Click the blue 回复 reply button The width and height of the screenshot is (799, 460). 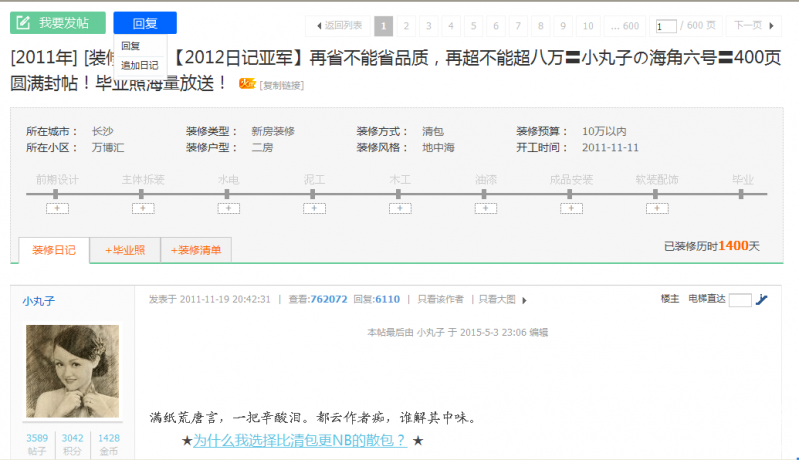[145, 23]
